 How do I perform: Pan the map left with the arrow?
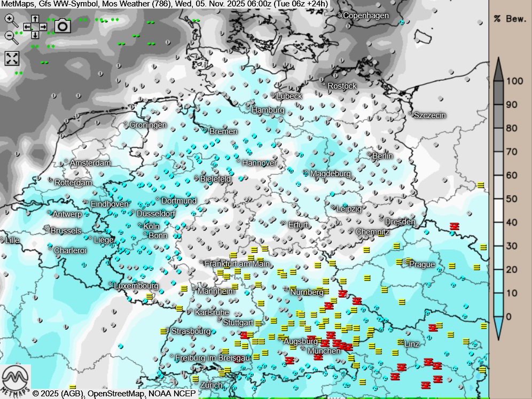coord(27,27)
